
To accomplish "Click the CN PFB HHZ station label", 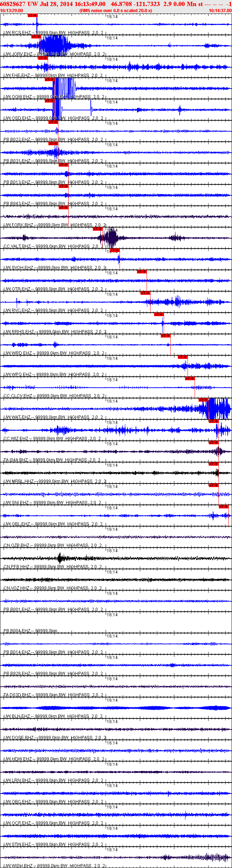I will 53,567.
